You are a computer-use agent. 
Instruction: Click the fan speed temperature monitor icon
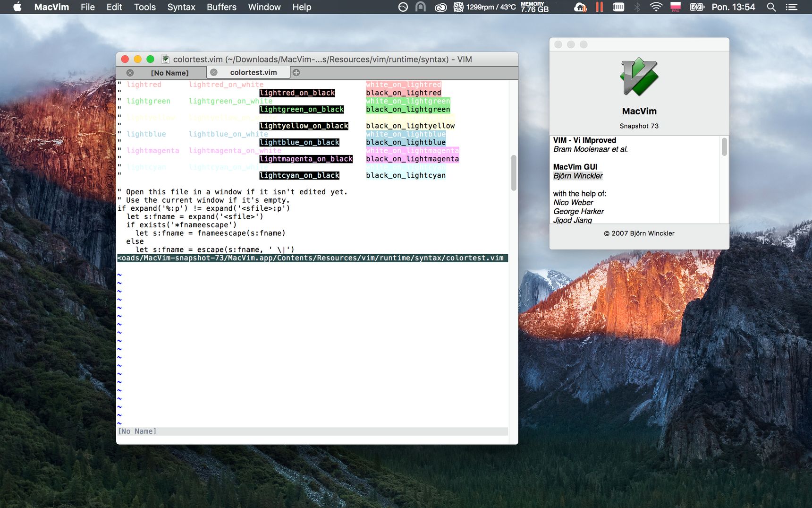[485, 7]
